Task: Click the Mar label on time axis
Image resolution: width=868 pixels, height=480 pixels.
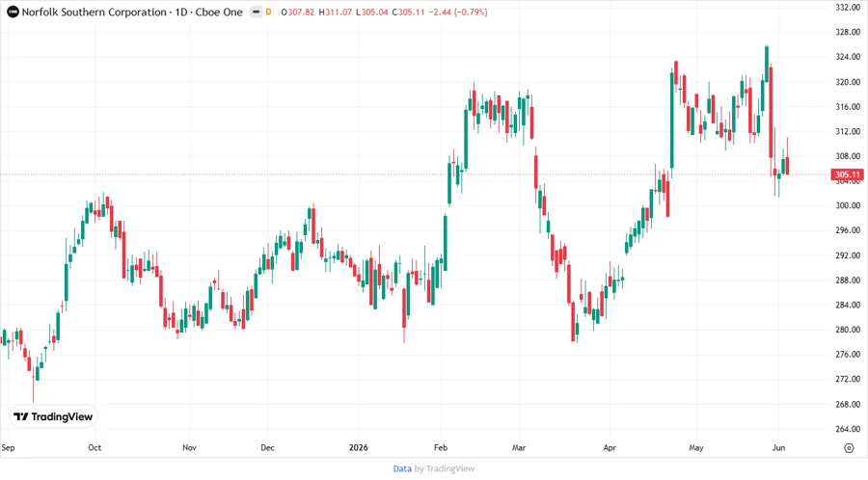Action: pos(519,448)
